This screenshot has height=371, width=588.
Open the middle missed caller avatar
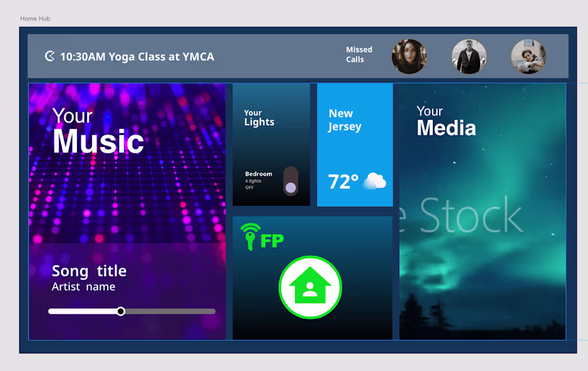tap(469, 56)
